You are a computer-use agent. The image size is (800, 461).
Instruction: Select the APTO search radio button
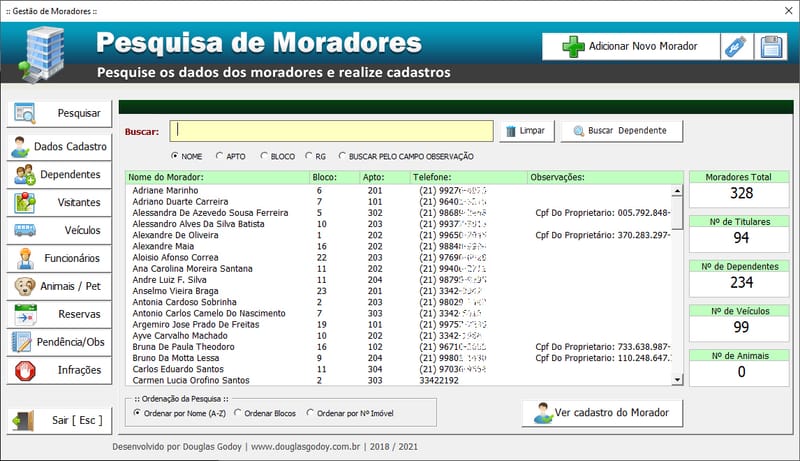(x=219, y=156)
